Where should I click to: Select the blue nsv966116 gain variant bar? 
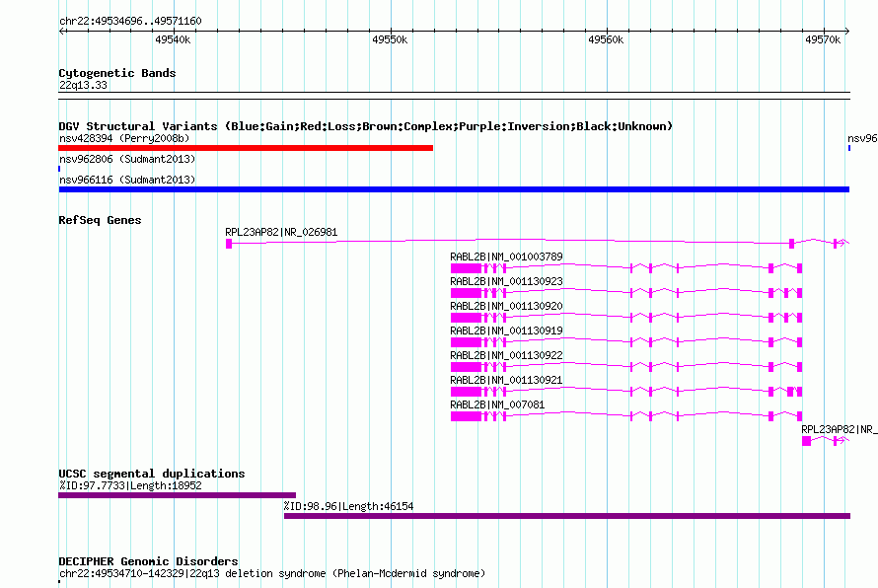pos(454,189)
